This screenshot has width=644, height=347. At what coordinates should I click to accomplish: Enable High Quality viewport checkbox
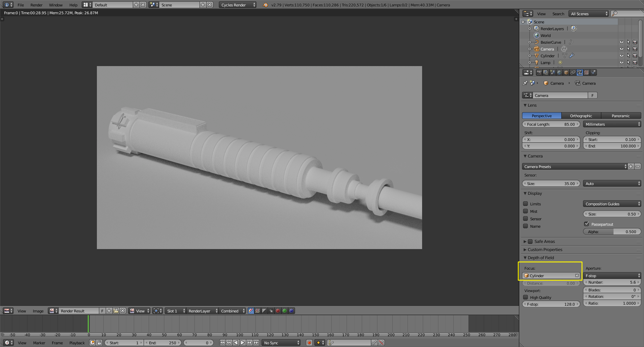[525, 297]
